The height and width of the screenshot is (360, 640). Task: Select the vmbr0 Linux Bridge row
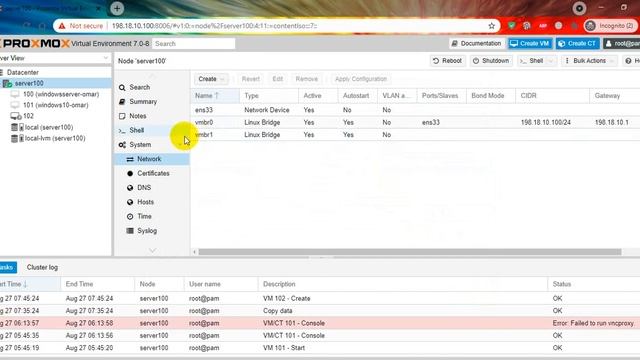click(415, 122)
